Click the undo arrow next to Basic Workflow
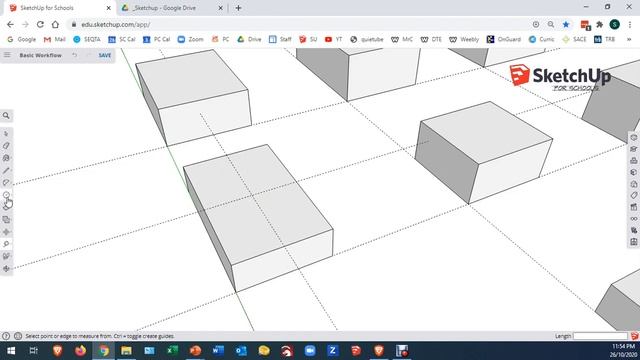Image resolution: width=640 pixels, height=360 pixels. coord(75,55)
